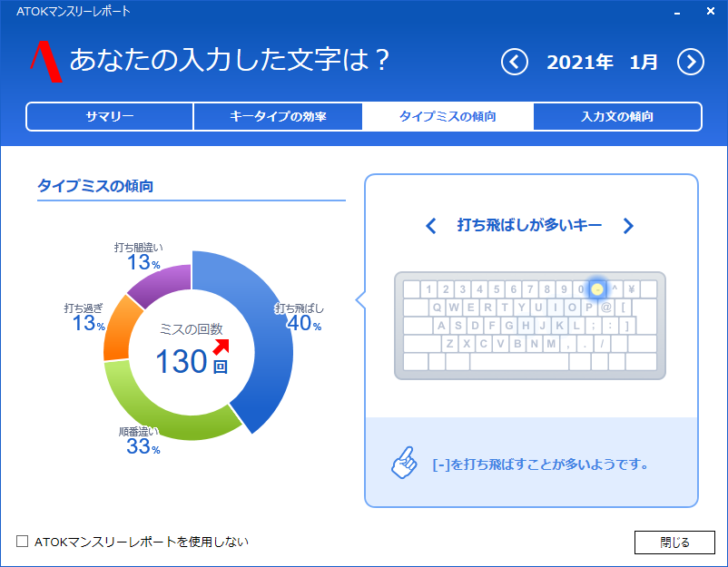Click the 打ち飛ばし 40% label
This screenshot has height=567, width=728.
click(300, 317)
